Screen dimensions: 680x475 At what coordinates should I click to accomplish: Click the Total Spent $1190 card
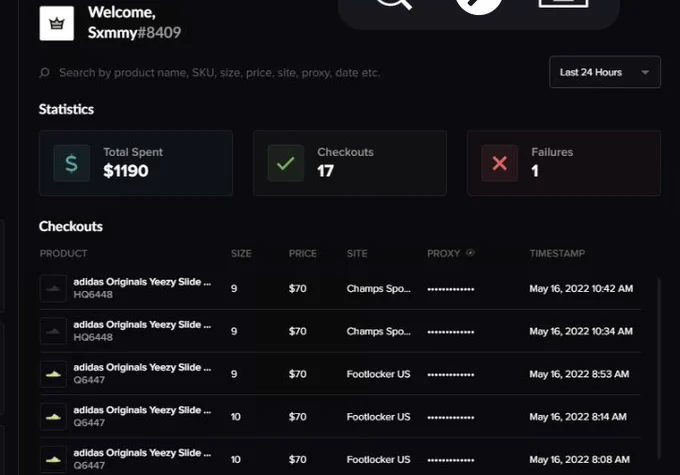click(136, 163)
